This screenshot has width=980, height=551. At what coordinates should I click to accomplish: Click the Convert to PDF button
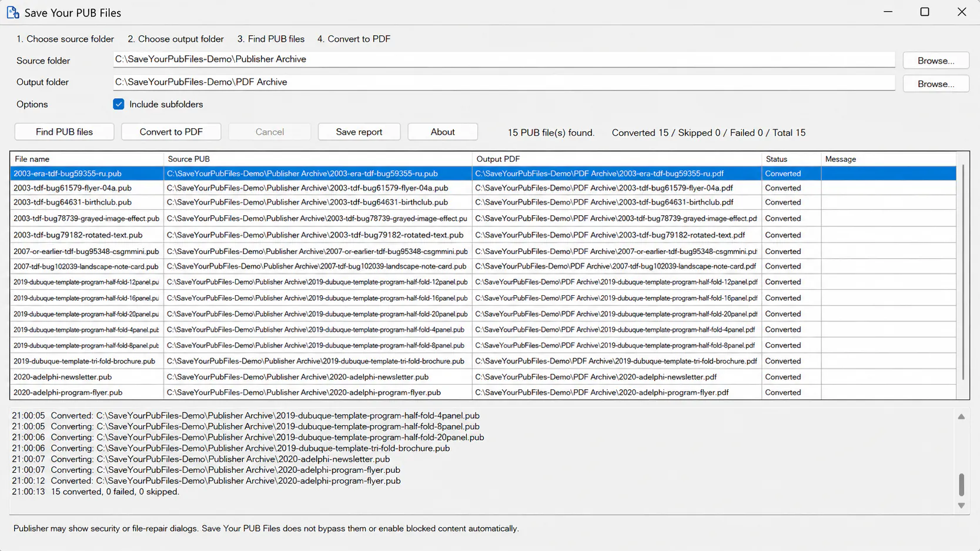(x=171, y=132)
